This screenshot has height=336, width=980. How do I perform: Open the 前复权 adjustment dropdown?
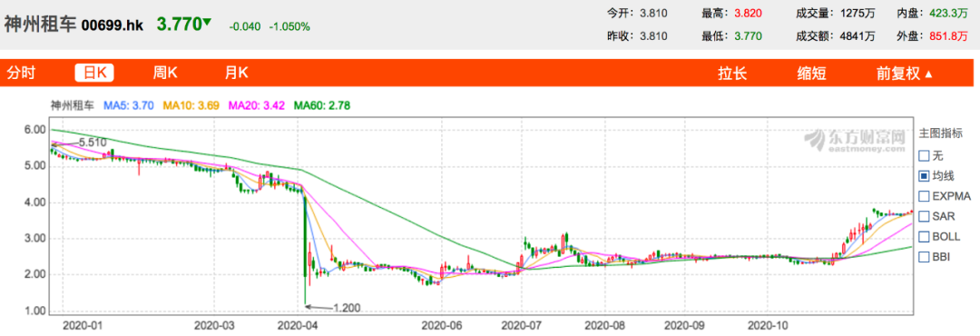[x=905, y=74]
